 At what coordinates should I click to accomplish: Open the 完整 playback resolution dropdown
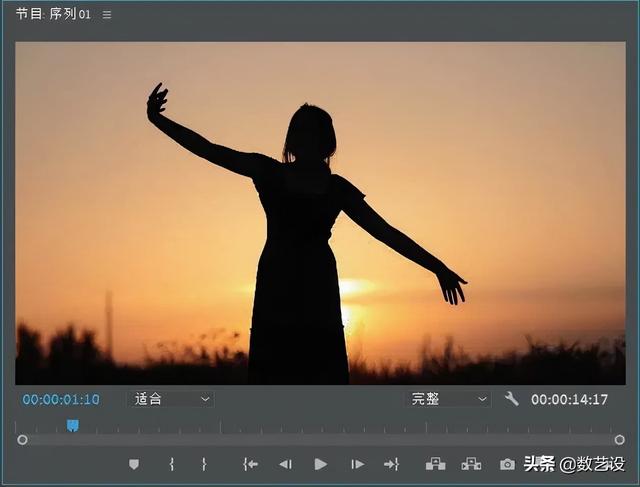[x=449, y=399]
